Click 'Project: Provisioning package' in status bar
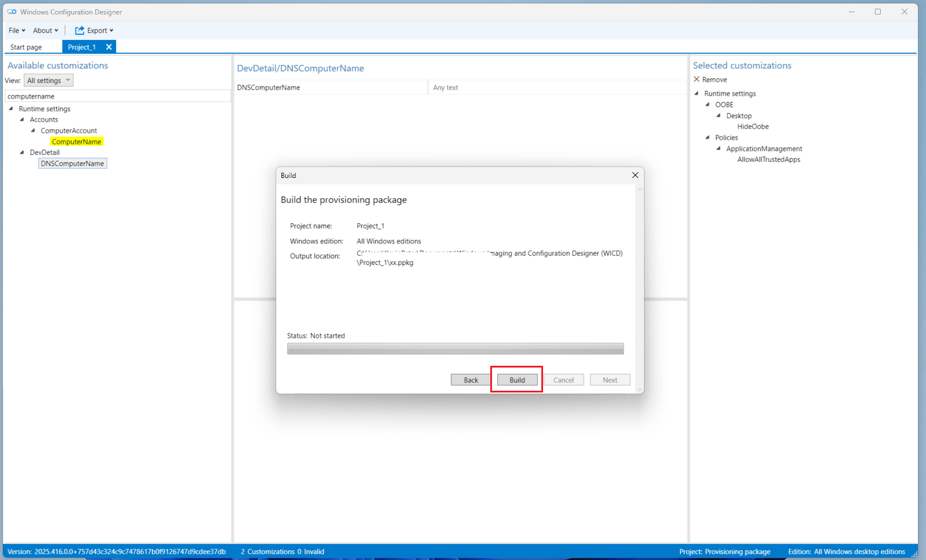This screenshot has height=560, width=926. [x=725, y=551]
